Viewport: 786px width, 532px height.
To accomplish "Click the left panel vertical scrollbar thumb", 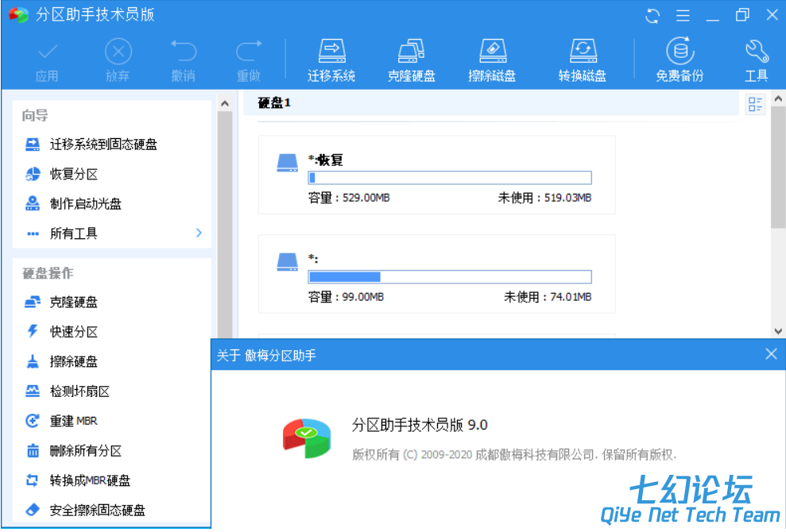I will [x=225, y=225].
